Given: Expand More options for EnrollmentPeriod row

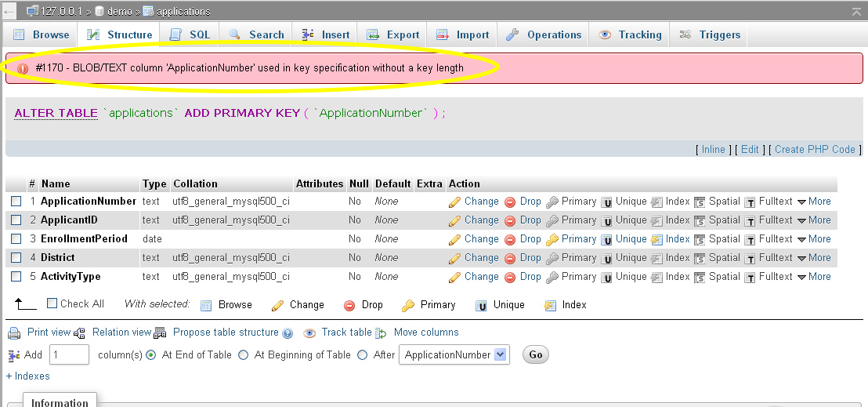Looking at the screenshot, I should click(x=814, y=239).
